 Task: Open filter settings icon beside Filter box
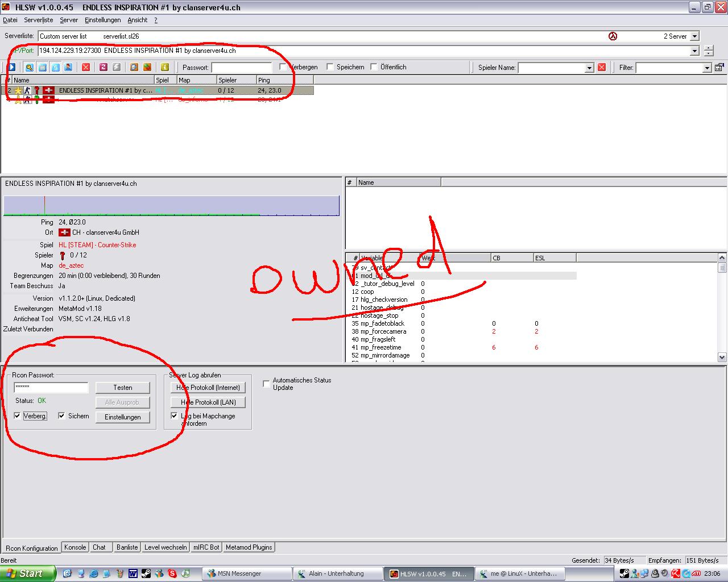pyautogui.click(x=719, y=67)
